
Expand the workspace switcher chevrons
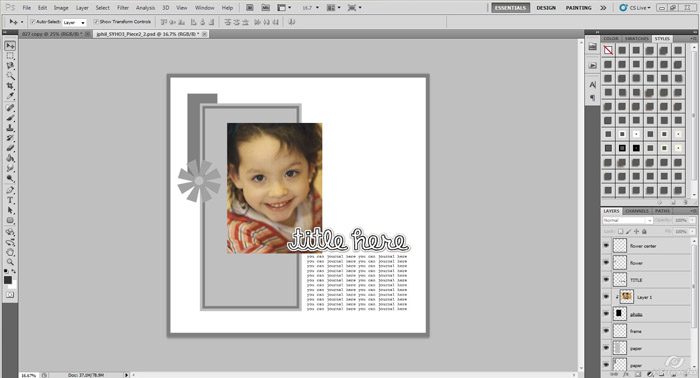pyautogui.click(x=603, y=8)
